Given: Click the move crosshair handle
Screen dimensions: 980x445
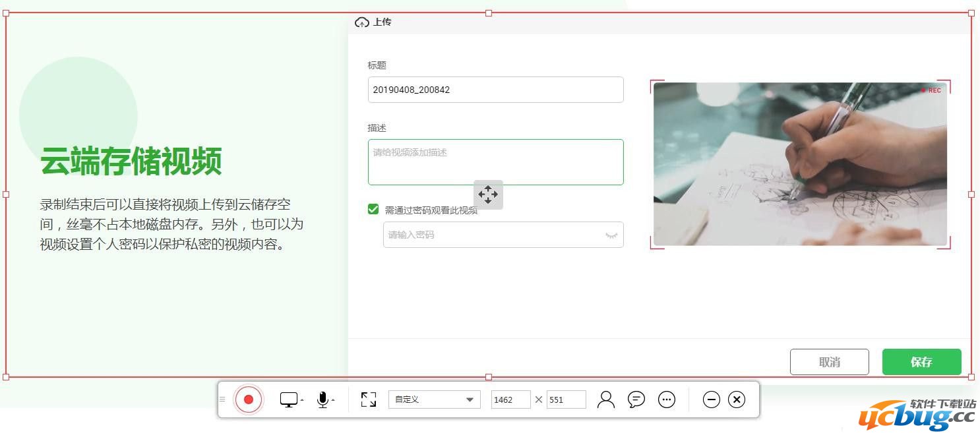Looking at the screenshot, I should (488, 194).
